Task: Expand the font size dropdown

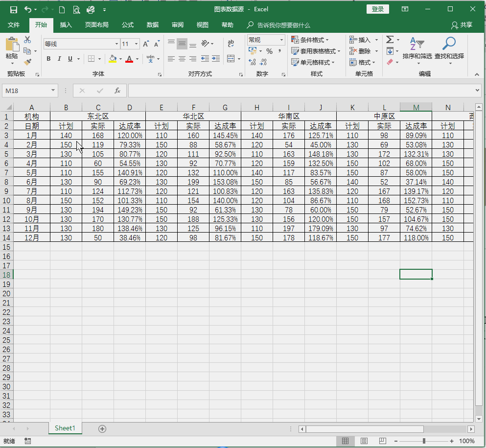Action: pyautogui.click(x=136, y=44)
